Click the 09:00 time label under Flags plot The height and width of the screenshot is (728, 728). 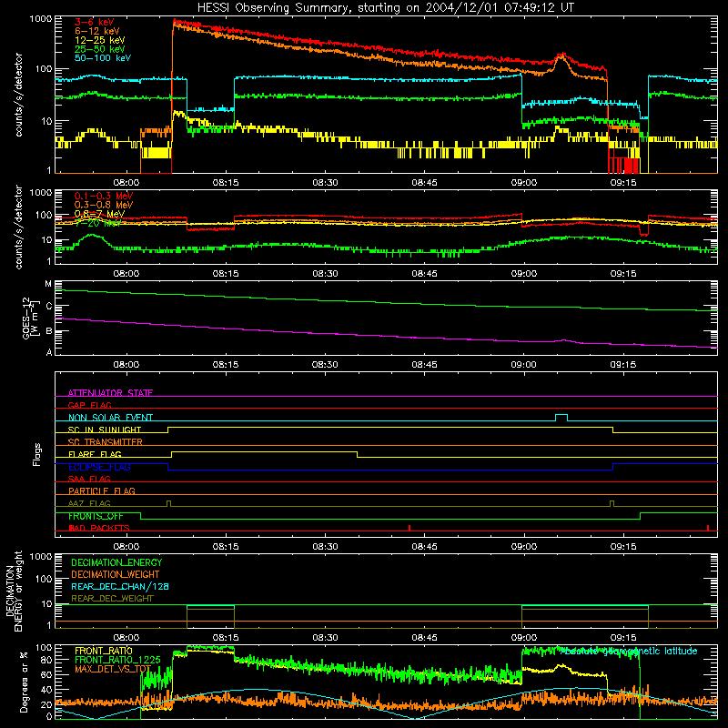pyautogui.click(x=524, y=547)
